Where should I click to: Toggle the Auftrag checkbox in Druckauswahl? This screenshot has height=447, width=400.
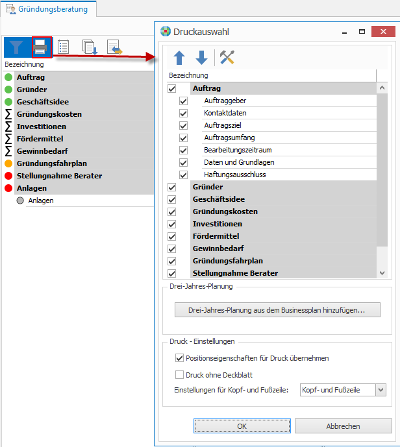pyautogui.click(x=172, y=89)
